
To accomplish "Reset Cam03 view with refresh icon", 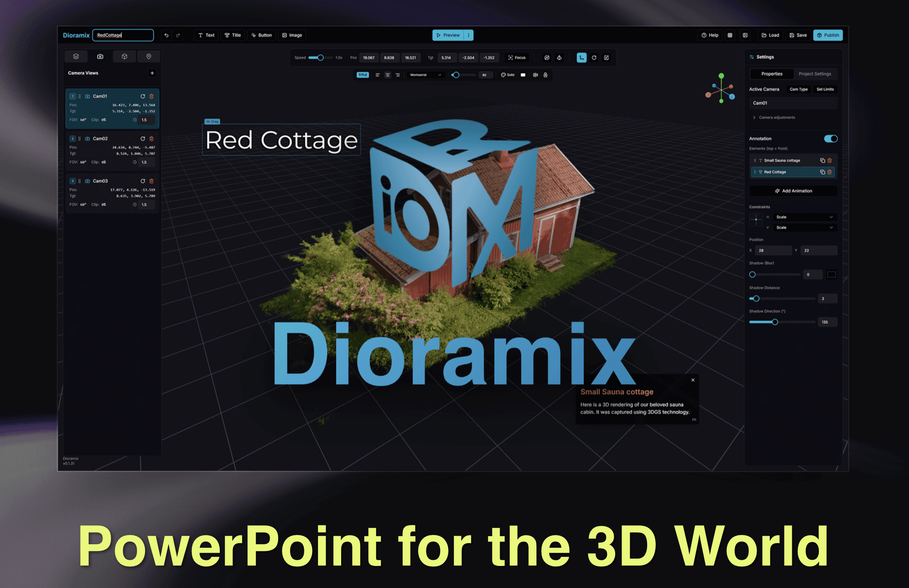I will tap(143, 181).
